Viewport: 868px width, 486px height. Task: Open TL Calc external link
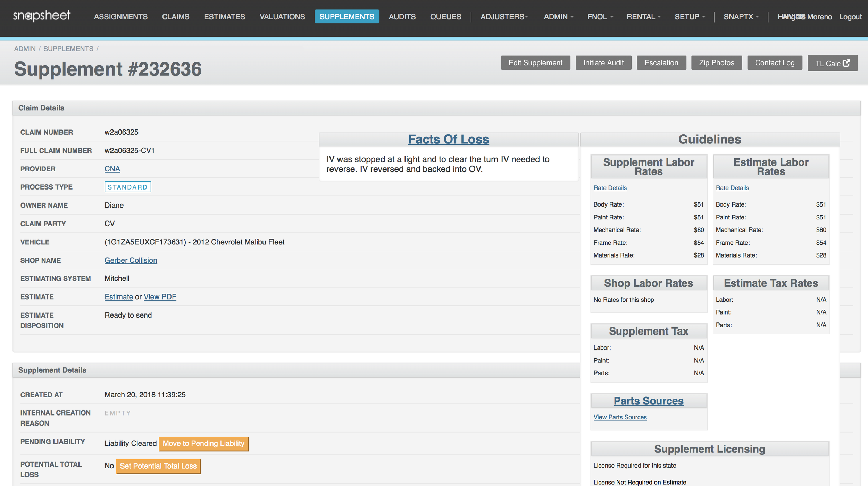[832, 63]
